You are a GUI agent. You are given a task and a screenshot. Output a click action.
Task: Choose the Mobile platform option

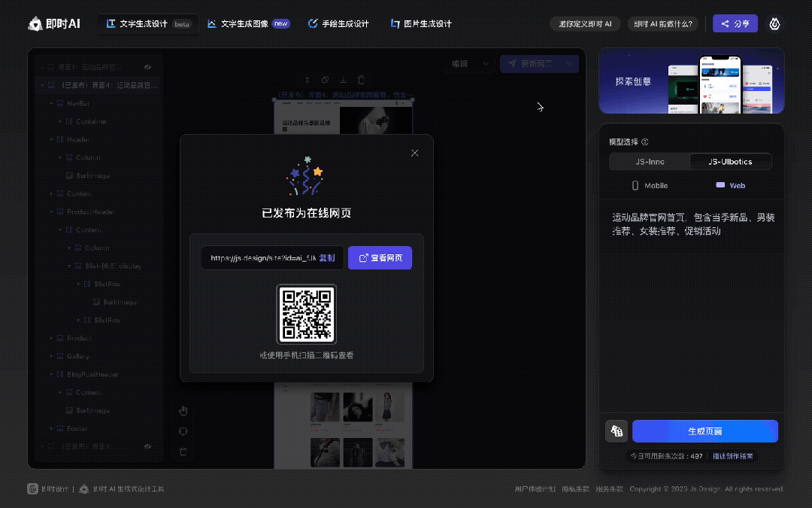pyautogui.click(x=650, y=186)
